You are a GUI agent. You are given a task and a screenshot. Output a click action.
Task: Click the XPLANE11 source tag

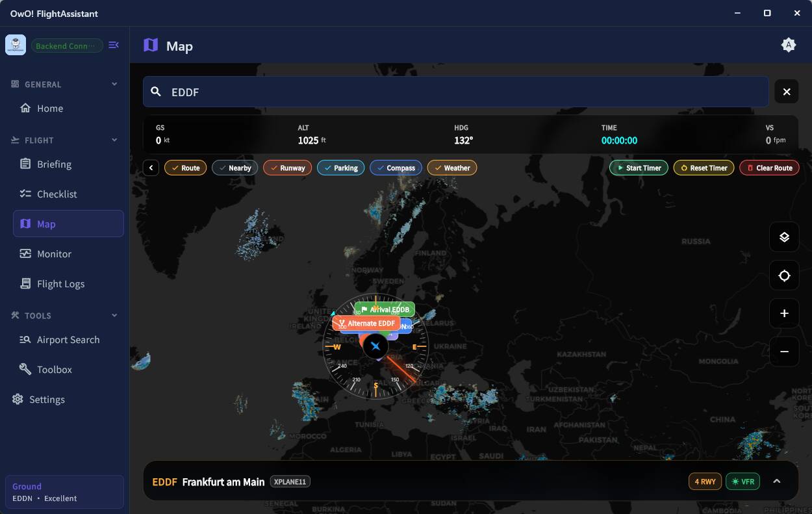[x=290, y=482]
